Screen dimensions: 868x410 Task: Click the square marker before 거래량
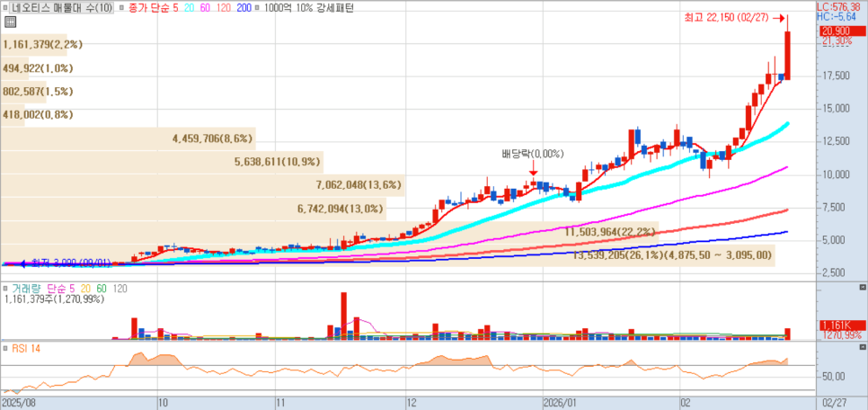[6, 289]
